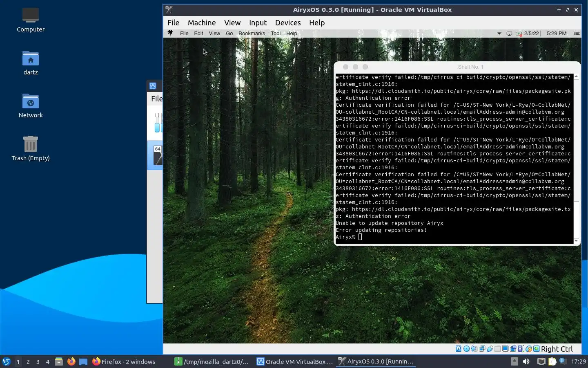Open the taskbar application launcher
The height and width of the screenshot is (368, 588).
7,361
